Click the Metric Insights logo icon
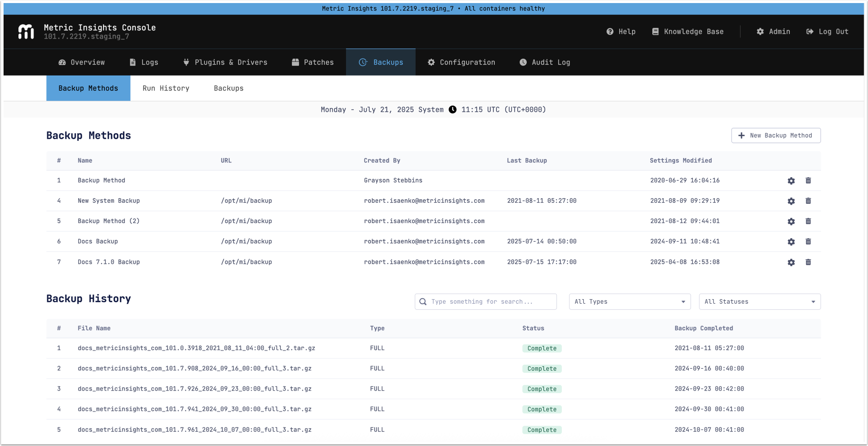868x446 pixels. [26, 31]
